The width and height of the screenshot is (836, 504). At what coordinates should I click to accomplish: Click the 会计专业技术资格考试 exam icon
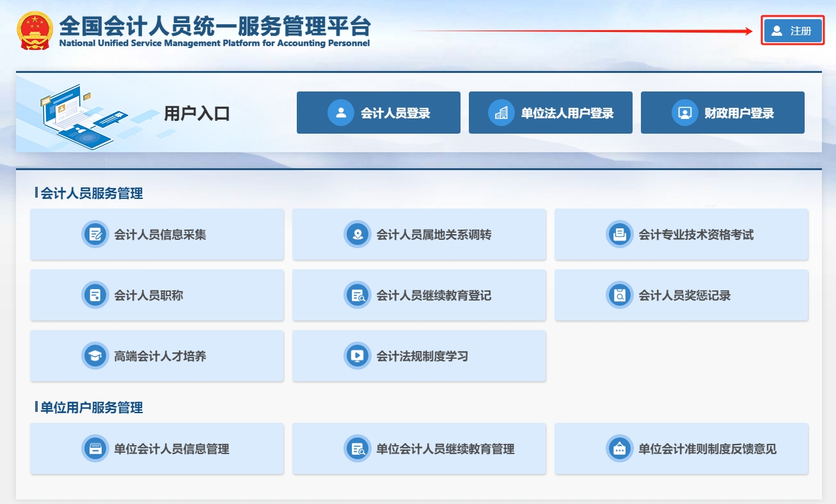619,234
